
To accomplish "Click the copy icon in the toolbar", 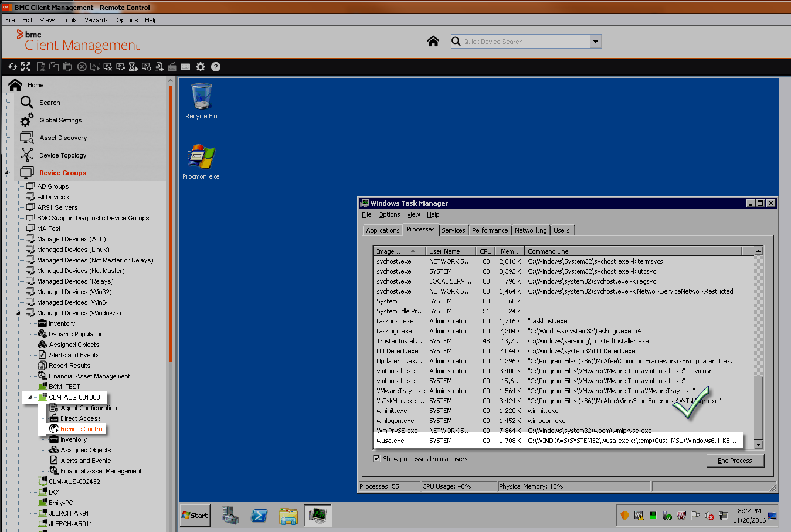I will [x=54, y=67].
